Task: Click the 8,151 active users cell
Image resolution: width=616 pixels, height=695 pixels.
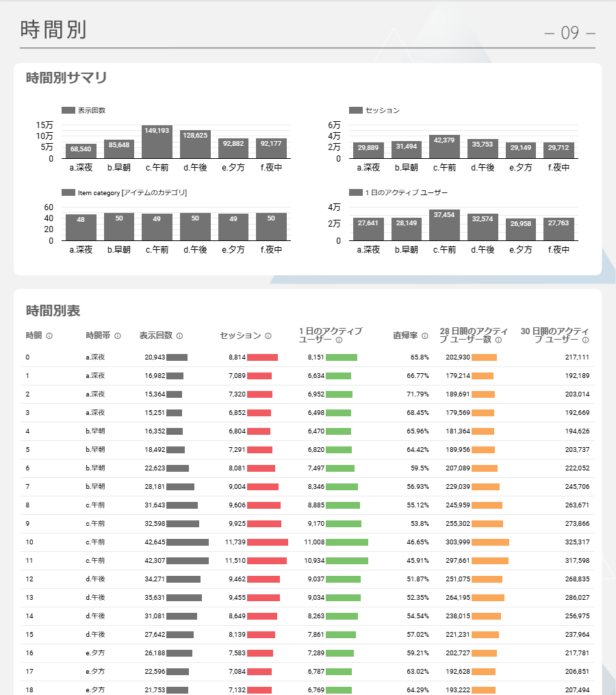Action: (x=316, y=357)
